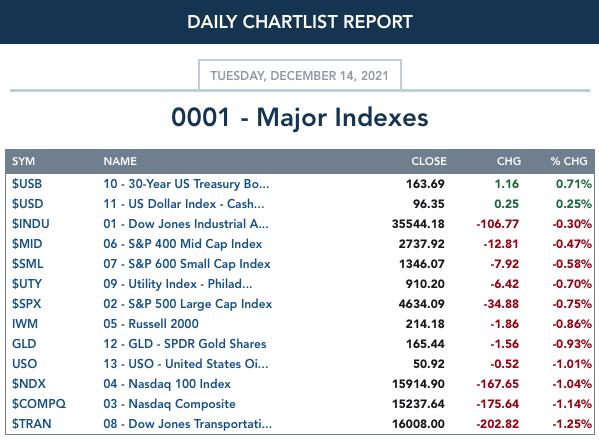
Task: Click the $UTY symbol
Action: 27,284
